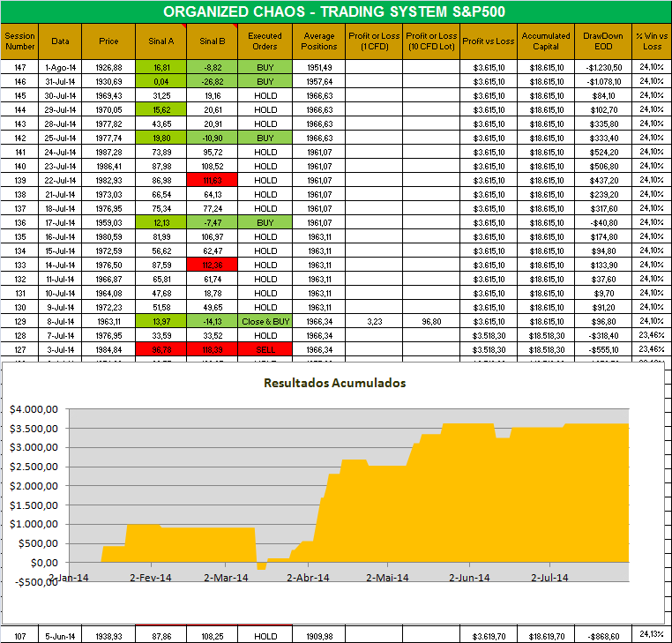Select the 'Accumulated Capital' header cell
This screenshot has width=672, height=643.
(x=546, y=41)
